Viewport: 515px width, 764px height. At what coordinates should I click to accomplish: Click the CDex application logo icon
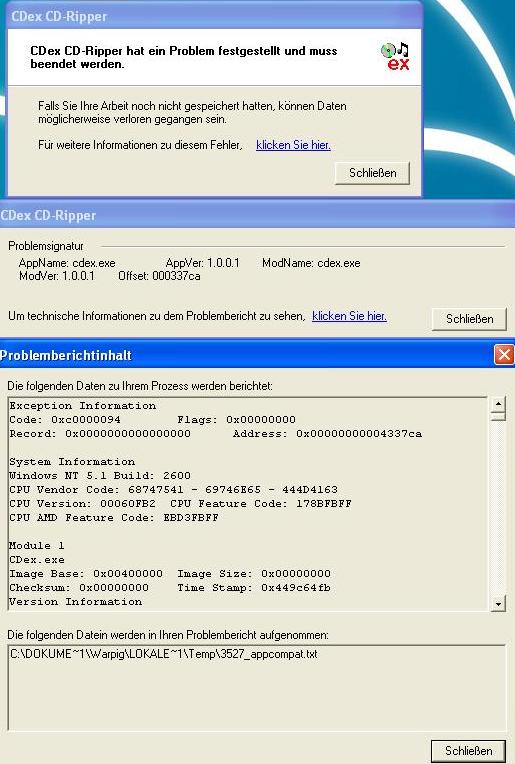pos(395,57)
